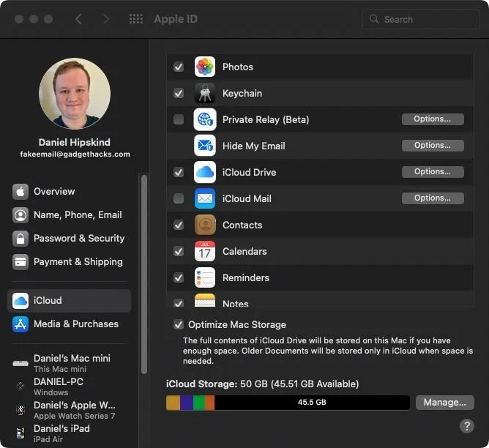Uncheck the Contacts checkbox
The height and width of the screenshot is (448, 489).
pos(179,225)
